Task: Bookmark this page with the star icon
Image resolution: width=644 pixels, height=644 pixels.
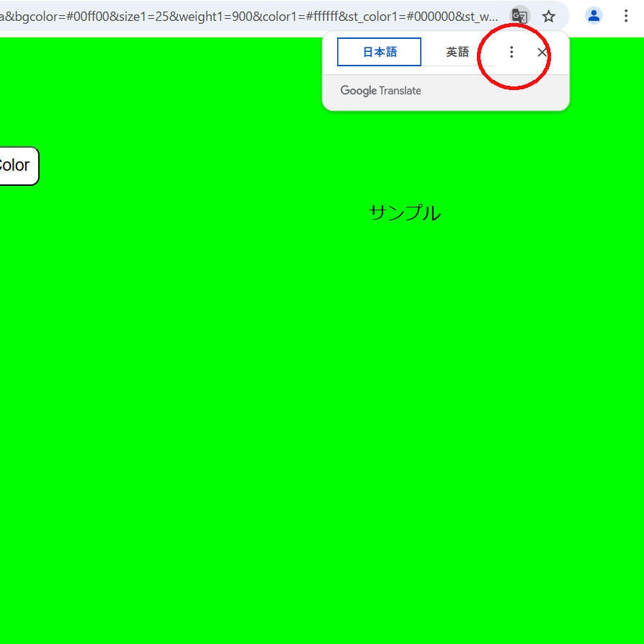Action: (x=548, y=17)
